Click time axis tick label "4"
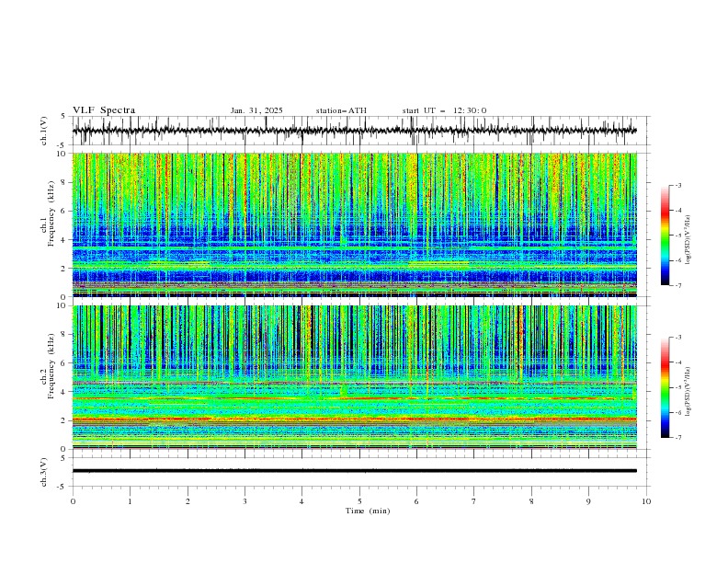 tap(301, 501)
